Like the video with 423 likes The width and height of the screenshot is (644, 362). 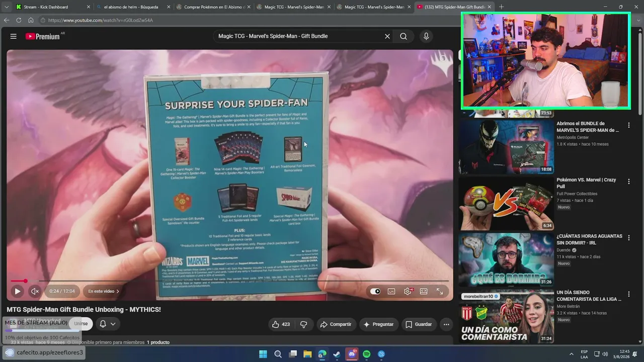click(x=281, y=324)
